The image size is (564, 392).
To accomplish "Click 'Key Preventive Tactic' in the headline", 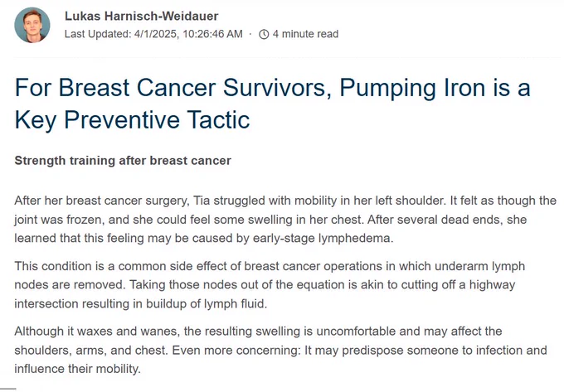I will pyautogui.click(x=132, y=119).
